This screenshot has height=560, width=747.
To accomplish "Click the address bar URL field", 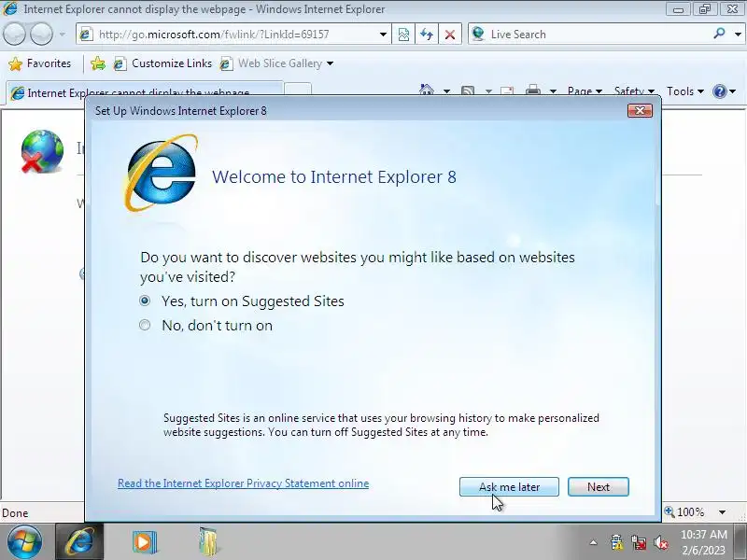I will [x=233, y=35].
